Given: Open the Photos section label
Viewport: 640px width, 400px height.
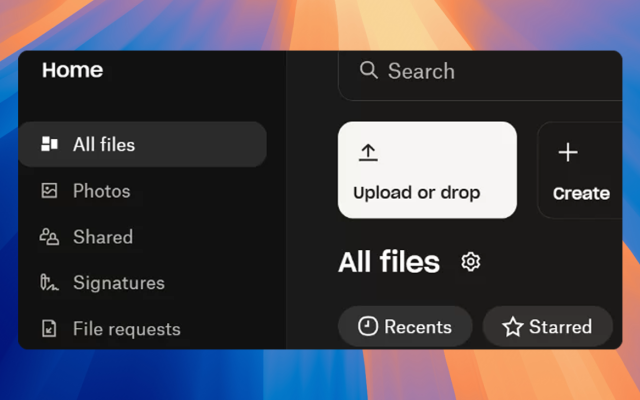Looking at the screenshot, I should [102, 191].
